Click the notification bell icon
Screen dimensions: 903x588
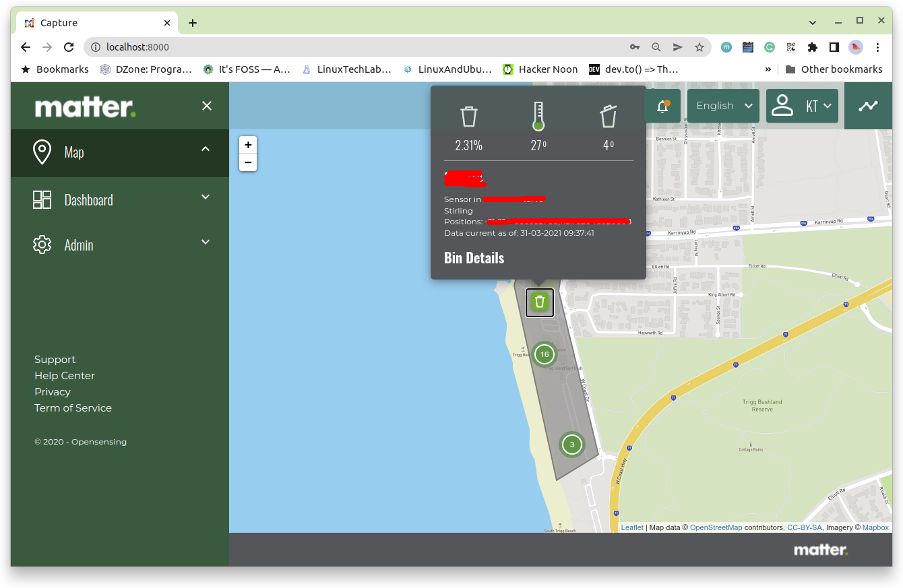coord(662,106)
